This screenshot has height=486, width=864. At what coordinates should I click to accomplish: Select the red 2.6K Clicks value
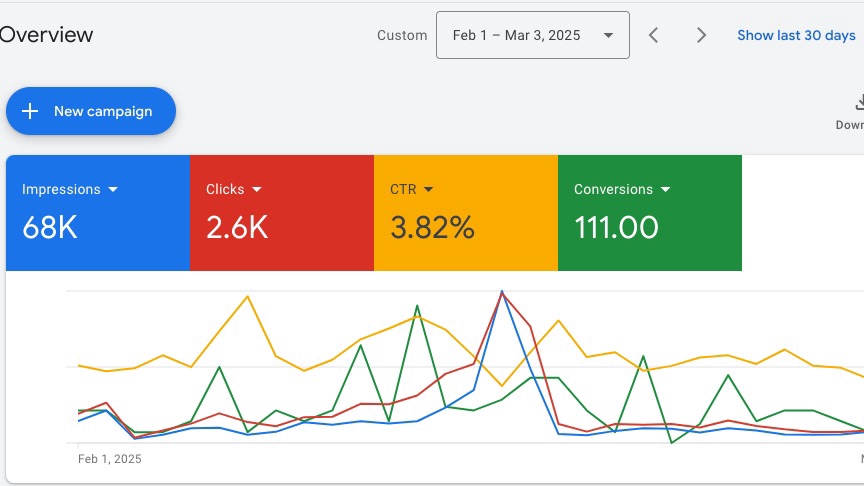pos(237,228)
